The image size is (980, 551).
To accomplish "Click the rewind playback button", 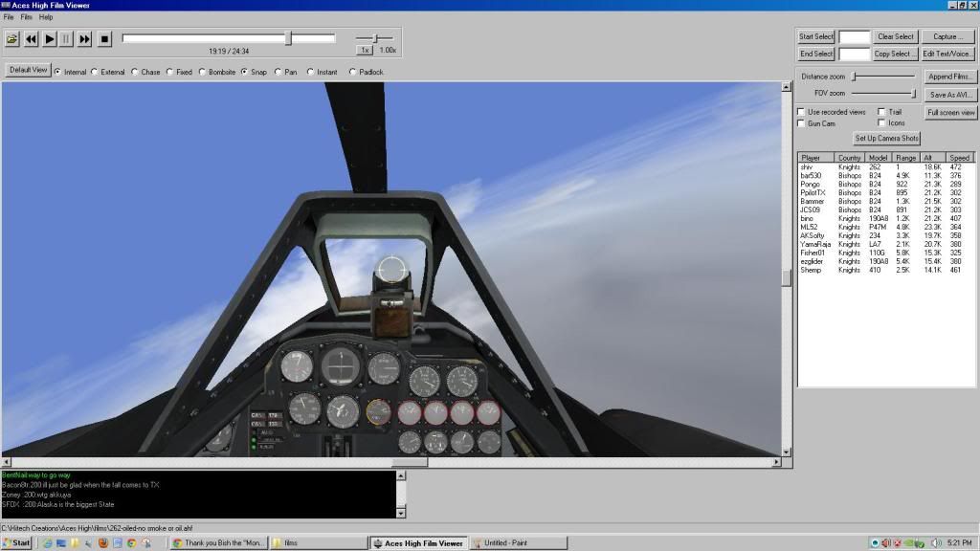I will point(31,39).
